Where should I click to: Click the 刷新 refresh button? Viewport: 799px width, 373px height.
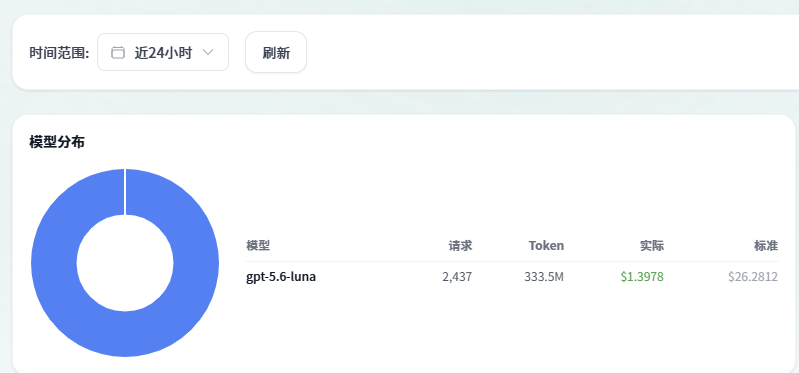click(x=276, y=52)
